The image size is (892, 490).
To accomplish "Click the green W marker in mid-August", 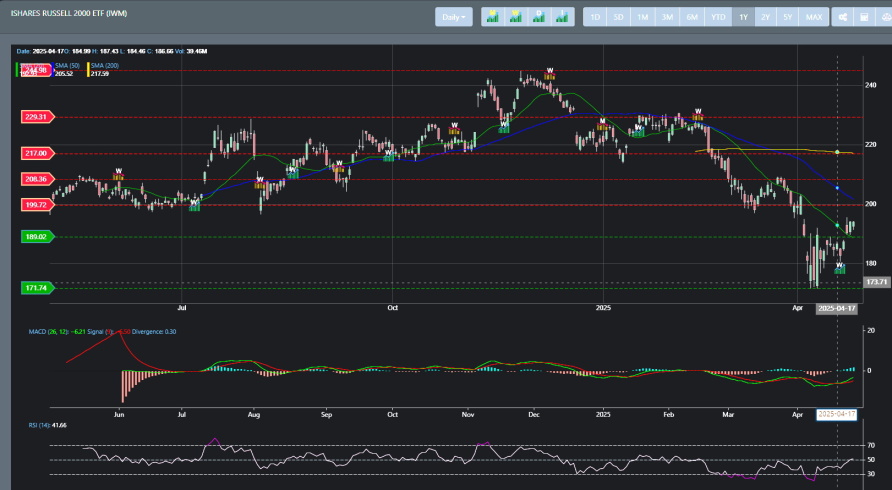I will 293,172.
